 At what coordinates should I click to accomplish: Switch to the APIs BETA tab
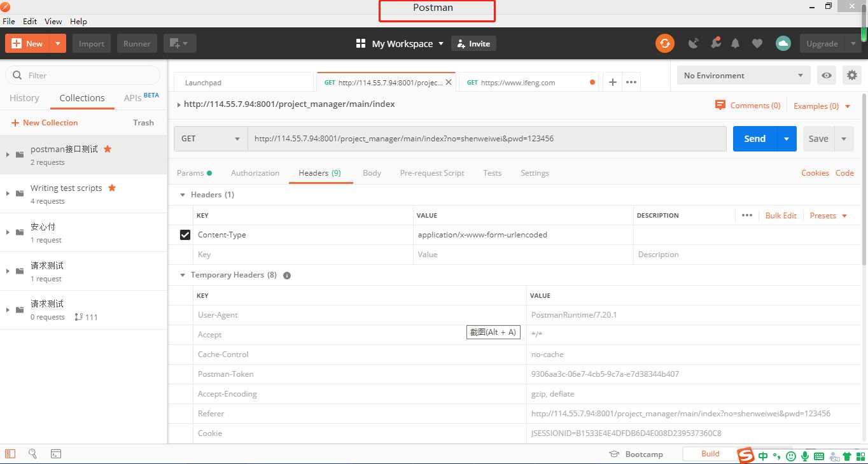pos(141,97)
